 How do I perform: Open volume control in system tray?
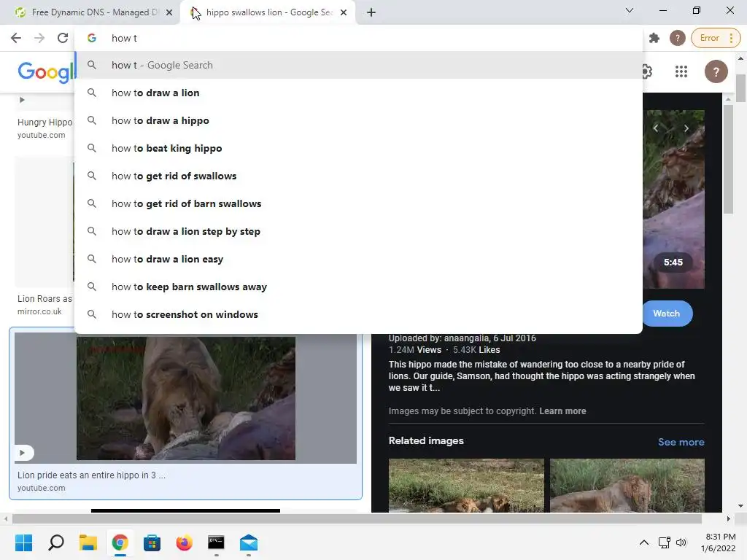[x=681, y=542]
